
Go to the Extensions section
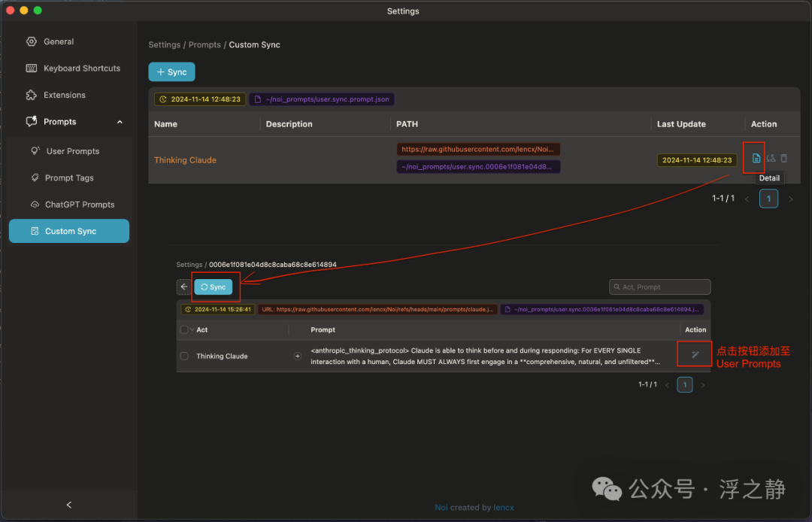tap(69, 95)
